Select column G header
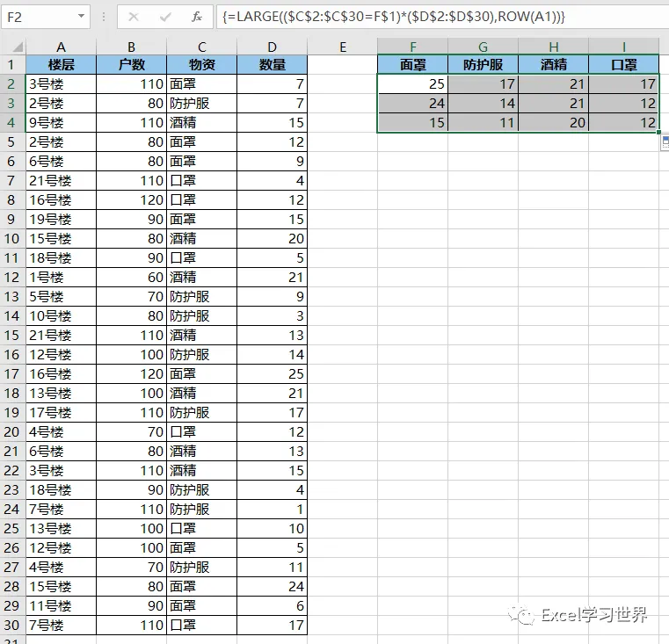The height and width of the screenshot is (644, 669). coord(483,47)
